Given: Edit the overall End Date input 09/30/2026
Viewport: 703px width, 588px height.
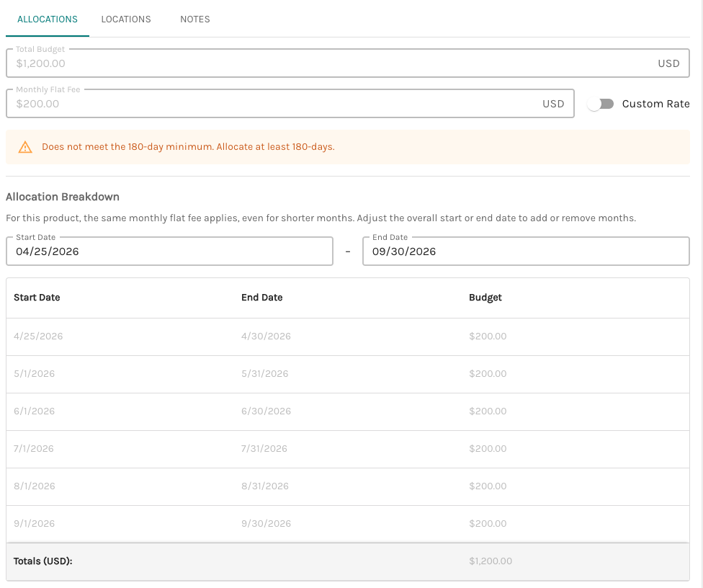Looking at the screenshot, I should tap(525, 251).
